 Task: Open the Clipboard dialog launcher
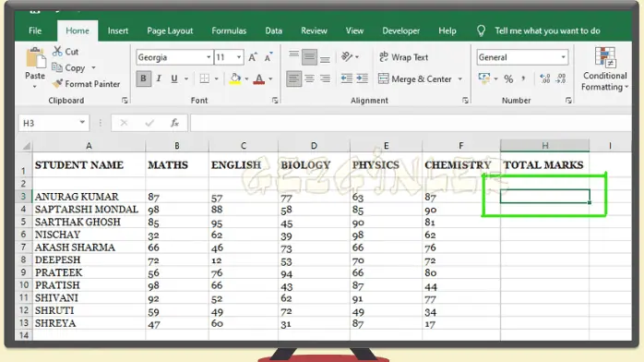tap(125, 101)
